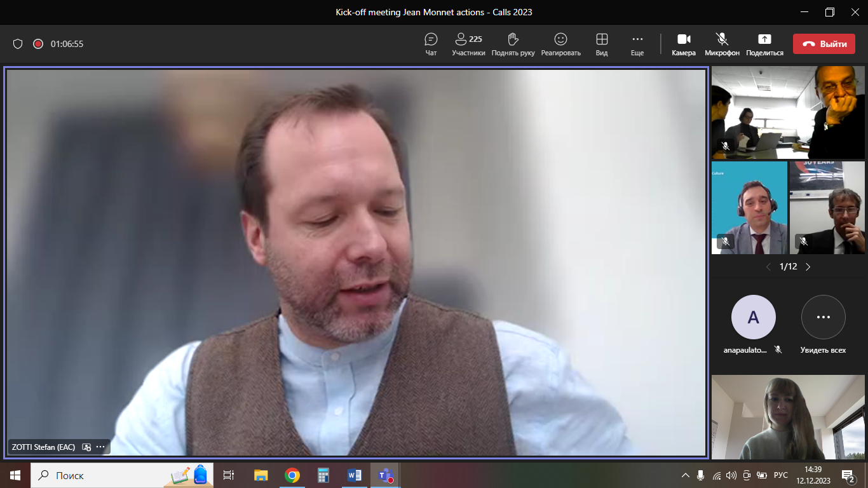Go to previous page of video gallery
The width and height of the screenshot is (868, 488).
point(768,267)
